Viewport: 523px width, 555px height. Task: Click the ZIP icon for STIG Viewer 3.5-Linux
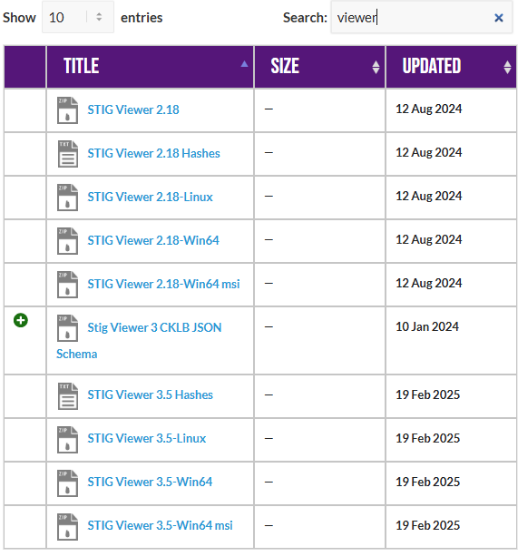pyautogui.click(x=67, y=439)
